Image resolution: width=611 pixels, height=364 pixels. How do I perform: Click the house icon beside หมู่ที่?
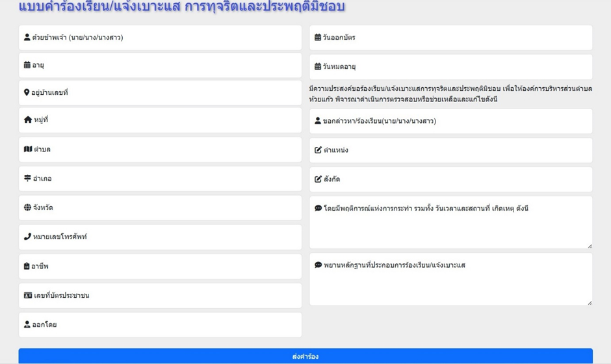28,120
